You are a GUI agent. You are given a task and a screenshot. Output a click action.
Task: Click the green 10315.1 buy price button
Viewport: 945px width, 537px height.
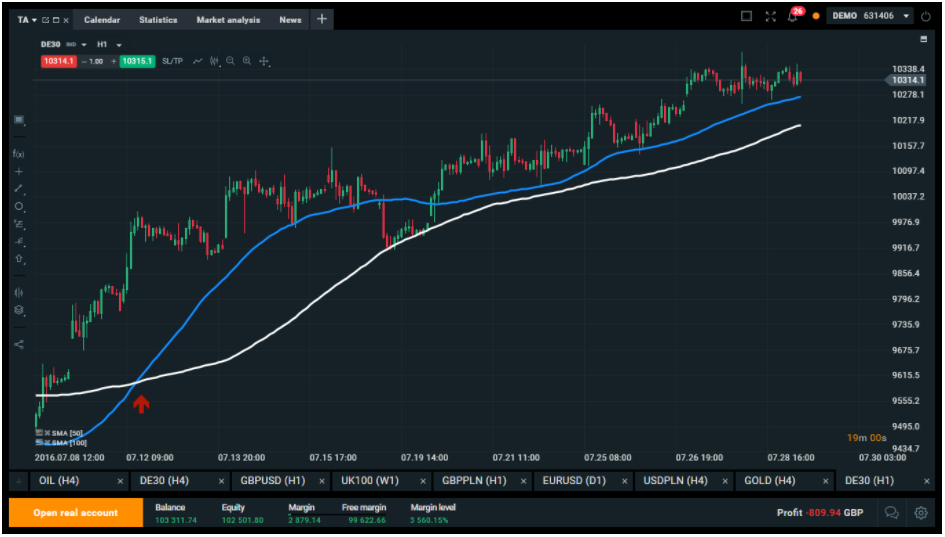tap(136, 61)
